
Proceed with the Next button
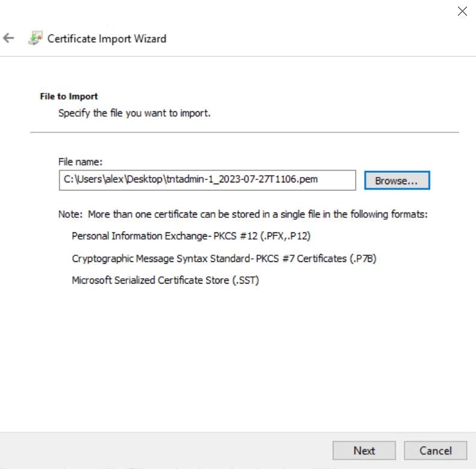(x=364, y=450)
